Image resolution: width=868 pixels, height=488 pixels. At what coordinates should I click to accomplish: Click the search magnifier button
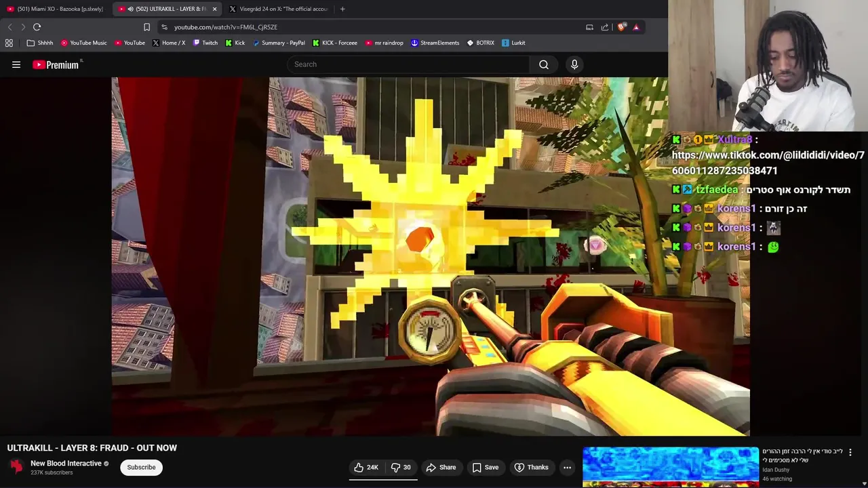click(544, 64)
